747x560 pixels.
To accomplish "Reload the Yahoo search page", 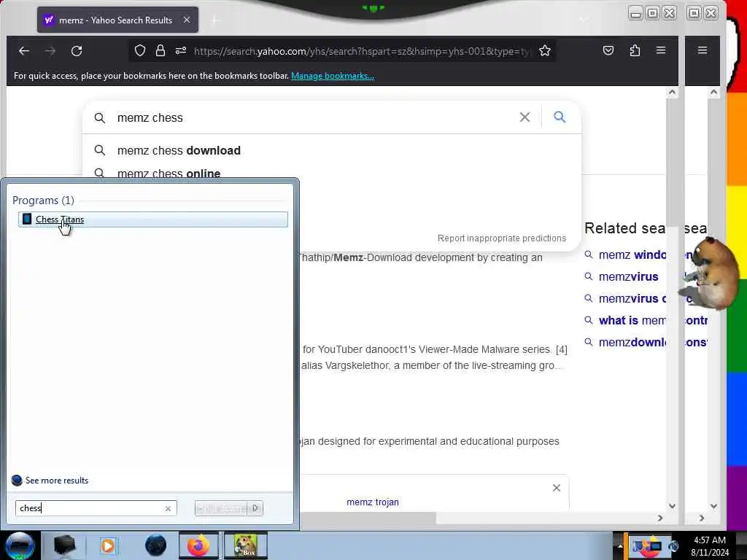I will 77,50.
